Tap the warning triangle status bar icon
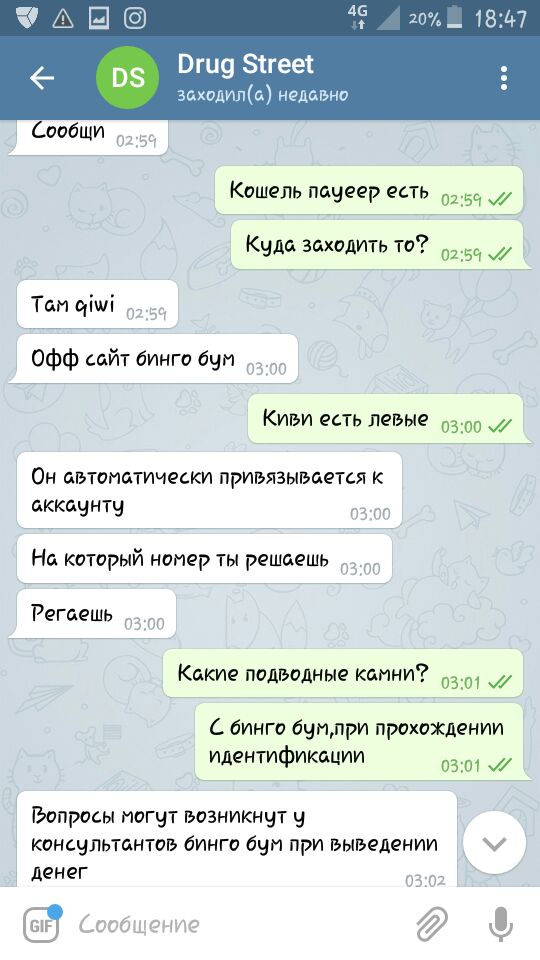Image resolution: width=540 pixels, height=960 pixels. [x=62, y=19]
